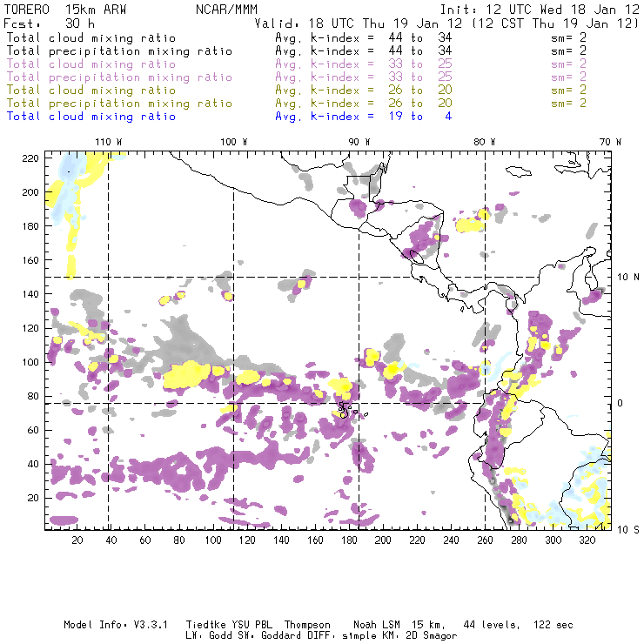Click olive 'Total precipitation mixing ratio' legend
This screenshot has width=644, height=644.
tap(119, 104)
